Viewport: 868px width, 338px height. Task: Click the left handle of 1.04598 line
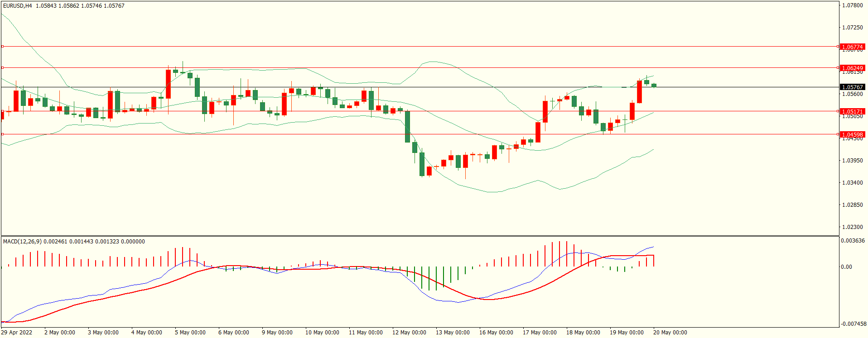tap(2, 134)
